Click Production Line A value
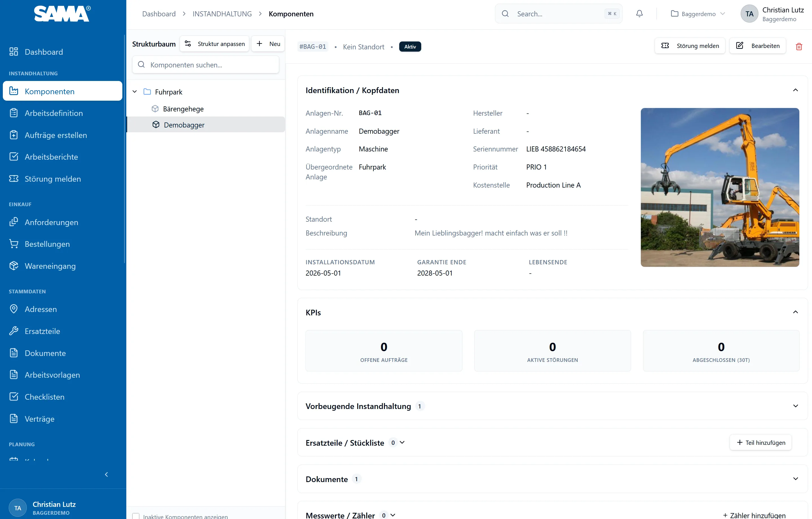The image size is (812, 519). point(553,185)
